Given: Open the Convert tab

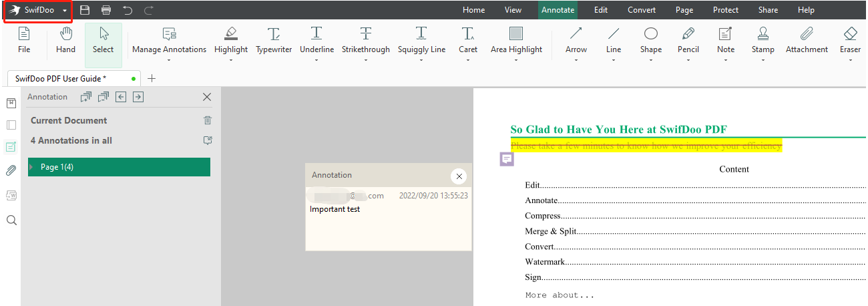Looking at the screenshot, I should pyautogui.click(x=642, y=10).
